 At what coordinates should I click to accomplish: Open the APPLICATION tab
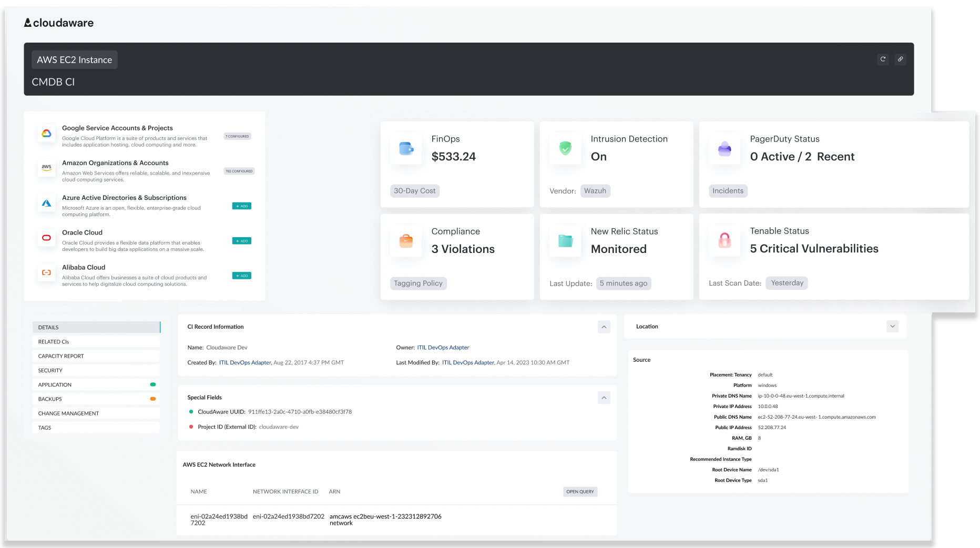coord(96,384)
